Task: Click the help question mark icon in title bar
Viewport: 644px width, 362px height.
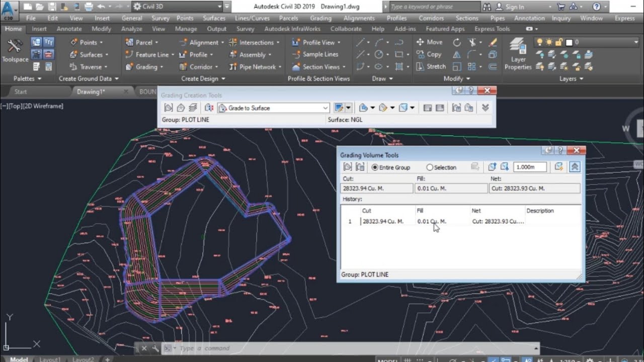Action: click(596, 7)
